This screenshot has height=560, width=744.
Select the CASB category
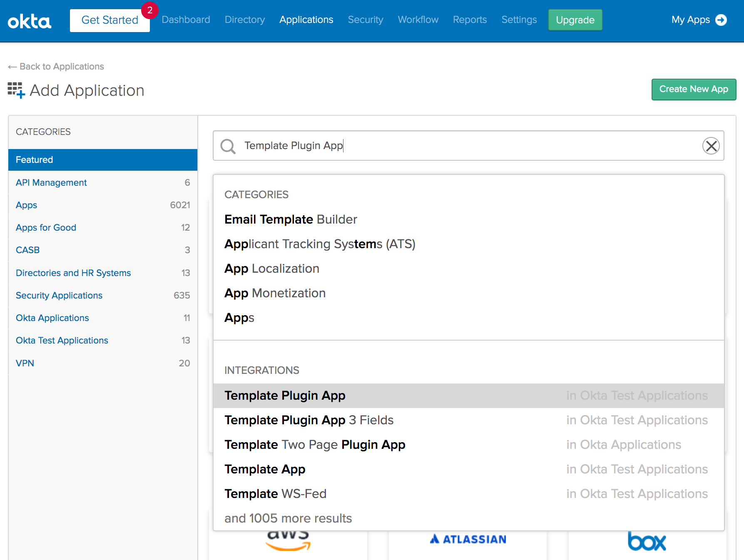[x=103, y=250]
